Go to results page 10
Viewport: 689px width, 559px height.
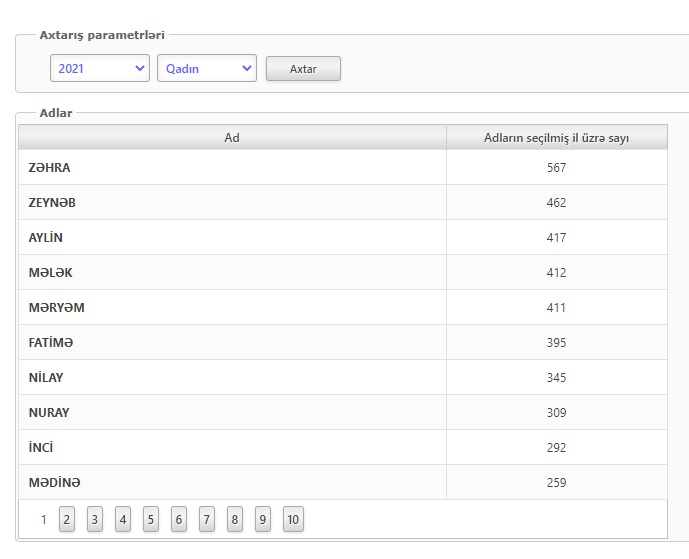(293, 519)
